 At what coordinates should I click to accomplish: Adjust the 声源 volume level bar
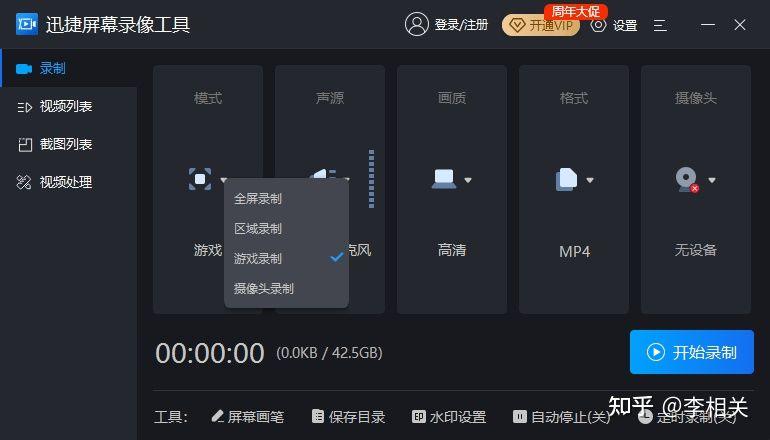pos(371,179)
